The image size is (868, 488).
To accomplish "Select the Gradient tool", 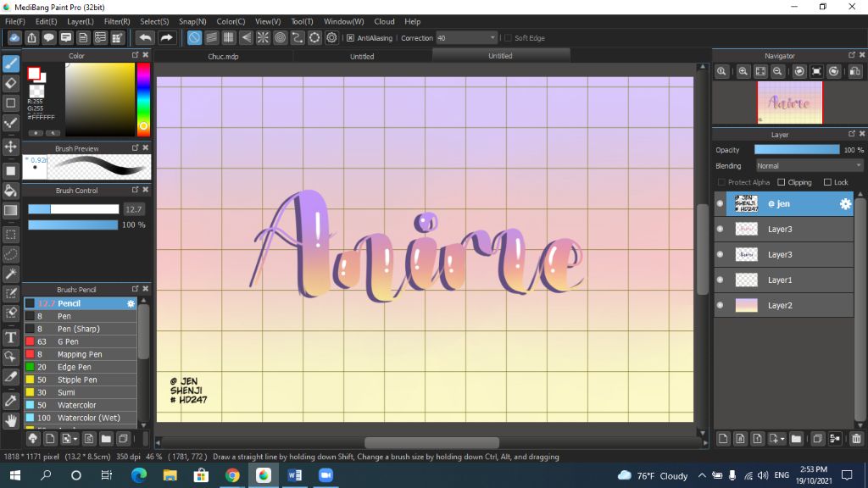I will (11, 210).
